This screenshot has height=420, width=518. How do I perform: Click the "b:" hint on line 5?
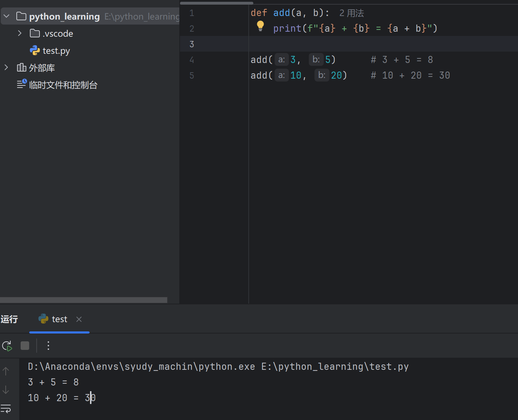tap(322, 75)
